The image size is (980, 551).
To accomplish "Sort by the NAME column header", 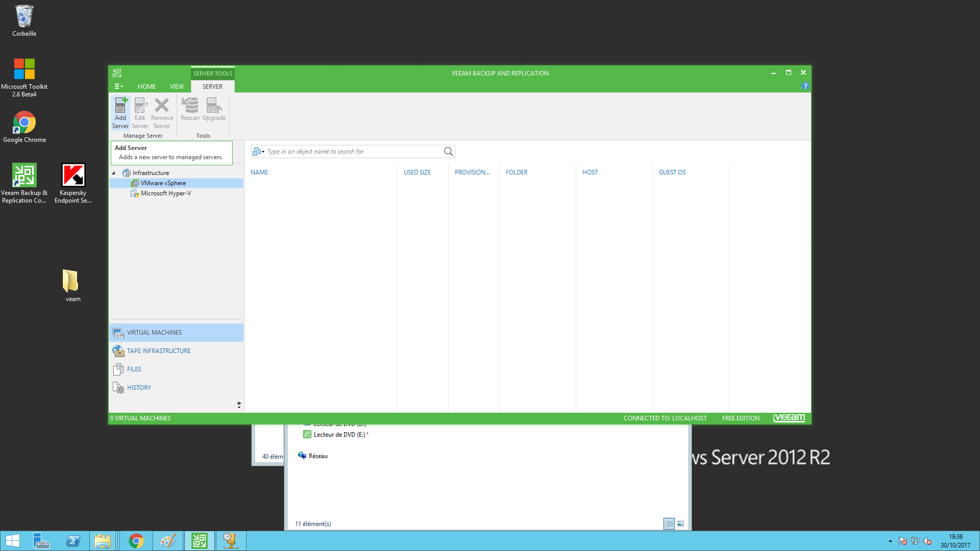I will pos(259,172).
